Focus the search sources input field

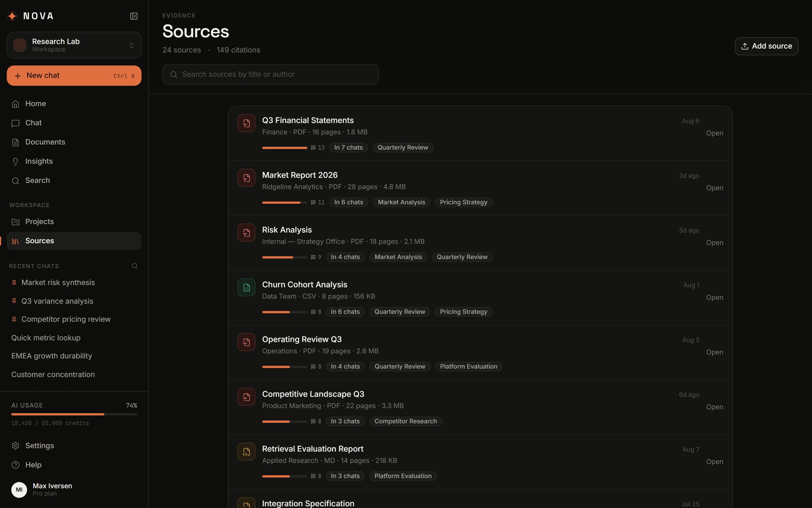point(271,74)
